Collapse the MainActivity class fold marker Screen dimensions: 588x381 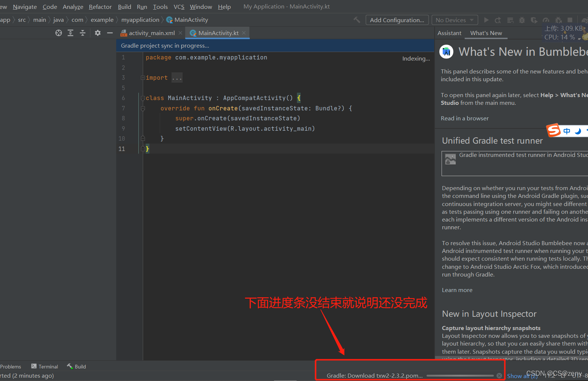click(x=142, y=98)
